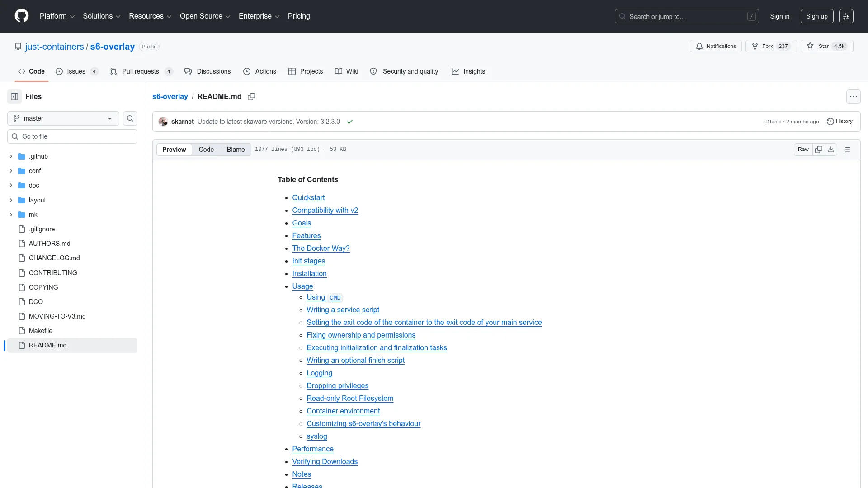Open the Wiki tab
This screenshot has height=488, width=868.
pyautogui.click(x=347, y=71)
